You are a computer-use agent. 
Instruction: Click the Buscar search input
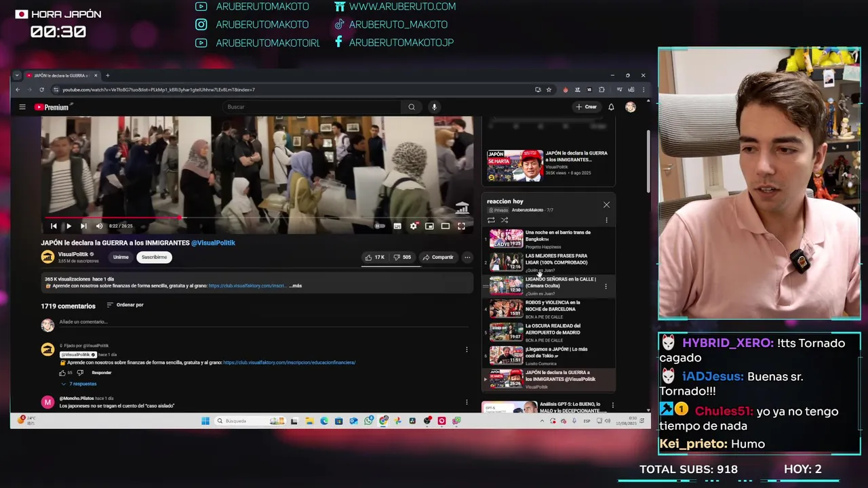coord(313,107)
